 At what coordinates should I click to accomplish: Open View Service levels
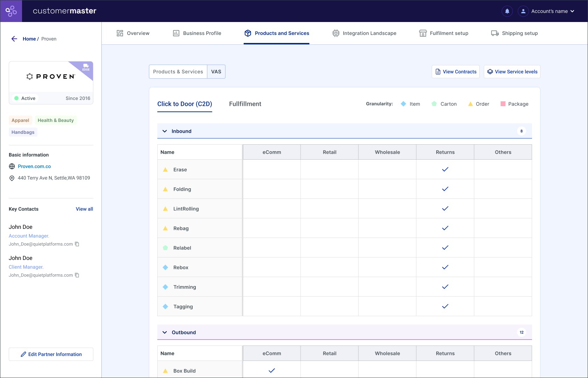(512, 72)
